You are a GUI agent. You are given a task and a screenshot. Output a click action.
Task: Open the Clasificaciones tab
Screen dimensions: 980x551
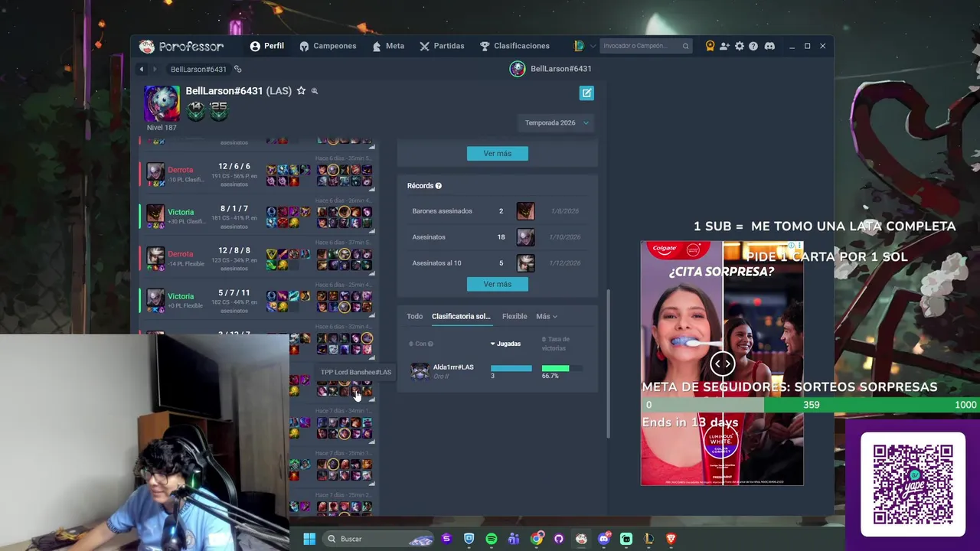click(x=514, y=46)
